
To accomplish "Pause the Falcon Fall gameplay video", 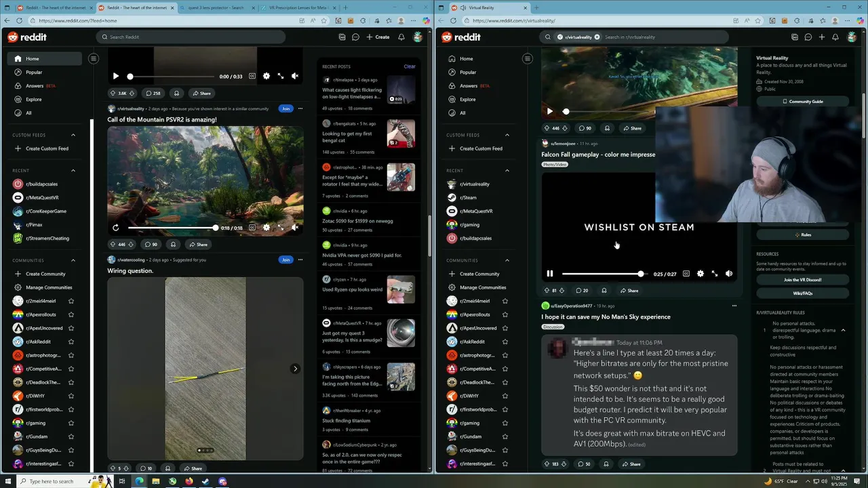I will click(x=550, y=274).
